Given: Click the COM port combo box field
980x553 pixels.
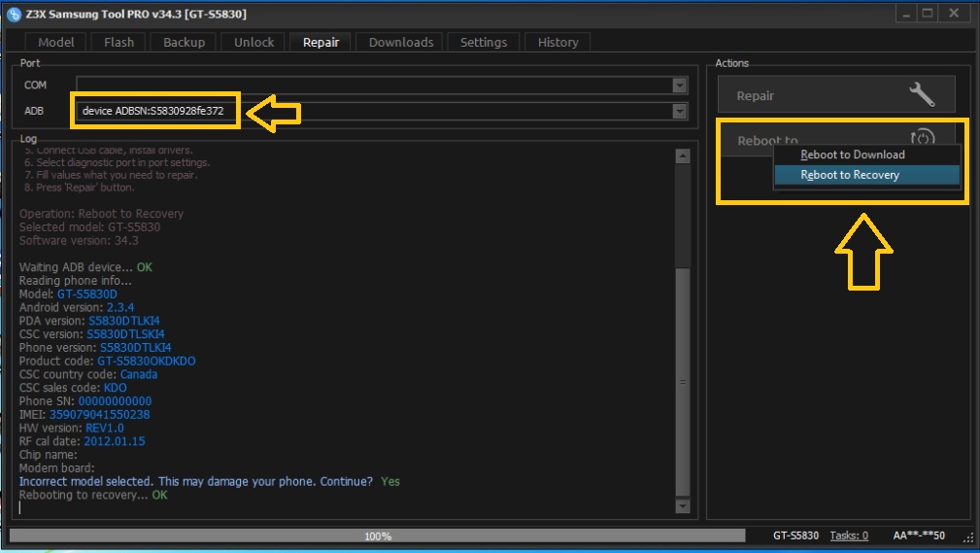Looking at the screenshot, I should coord(382,86).
